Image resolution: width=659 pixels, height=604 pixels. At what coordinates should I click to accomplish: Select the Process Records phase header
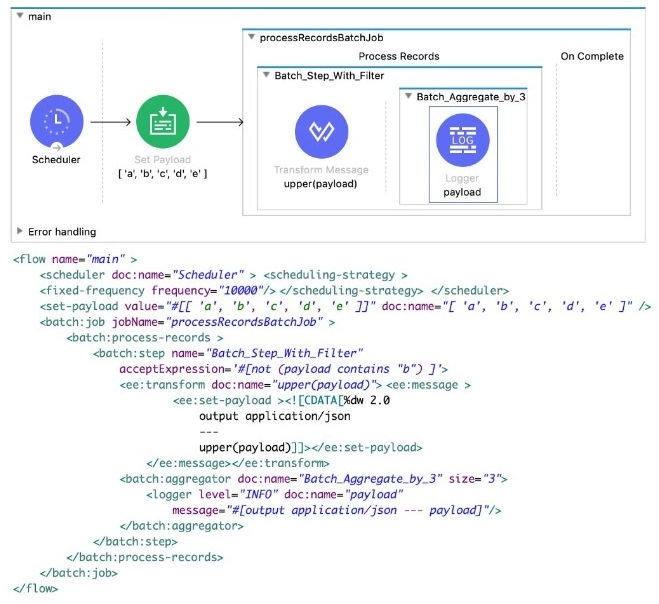(x=399, y=56)
